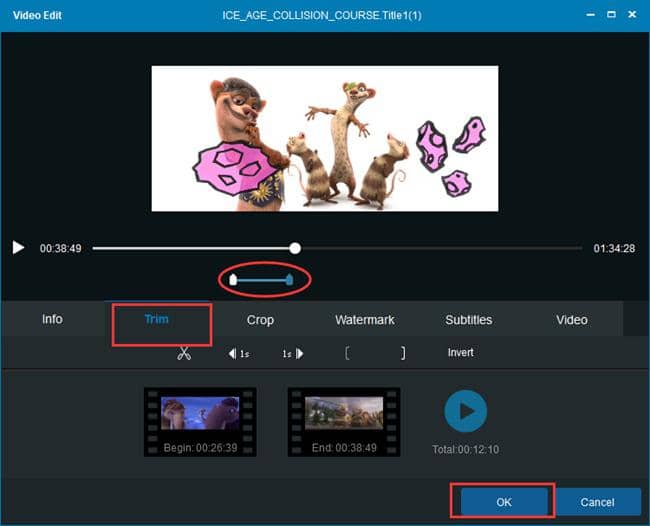Open the Info tab

click(52, 319)
